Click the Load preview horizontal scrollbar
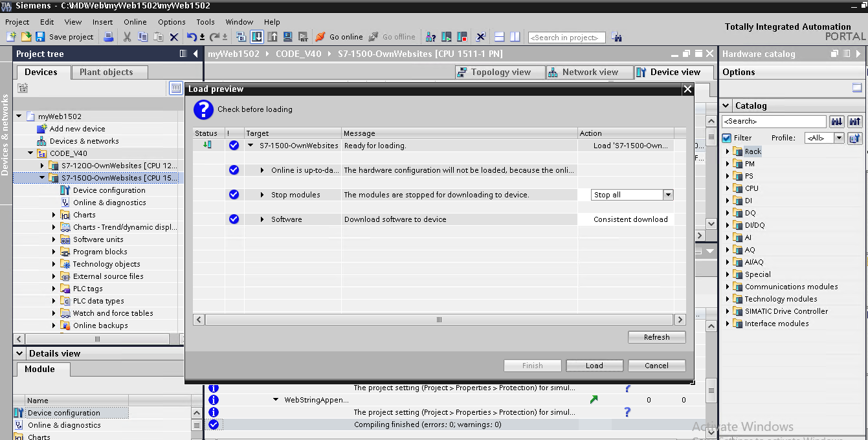The width and height of the screenshot is (868, 440). pyautogui.click(x=439, y=320)
